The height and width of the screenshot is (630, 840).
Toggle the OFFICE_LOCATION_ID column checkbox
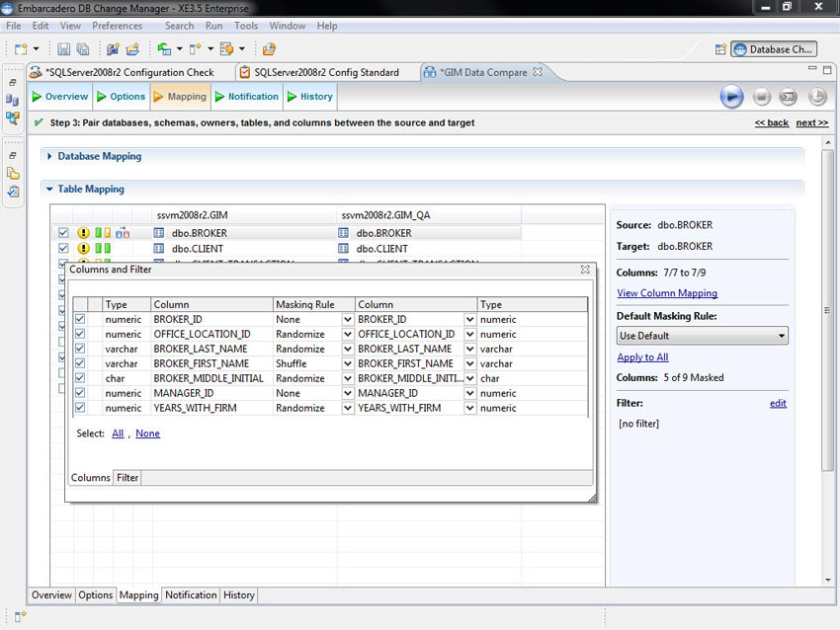coord(80,334)
